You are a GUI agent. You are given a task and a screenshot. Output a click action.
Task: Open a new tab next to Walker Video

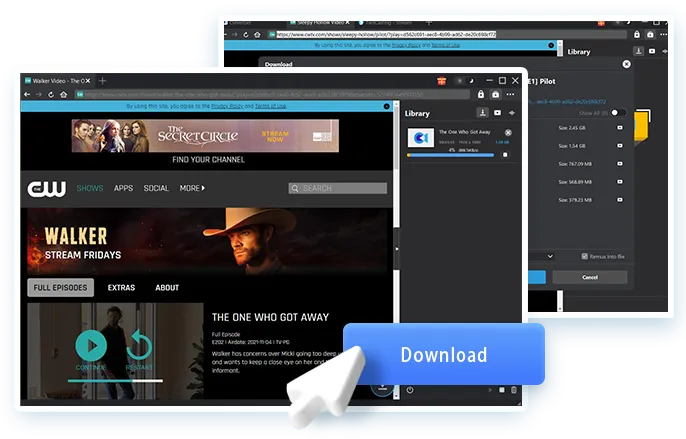tap(102, 81)
